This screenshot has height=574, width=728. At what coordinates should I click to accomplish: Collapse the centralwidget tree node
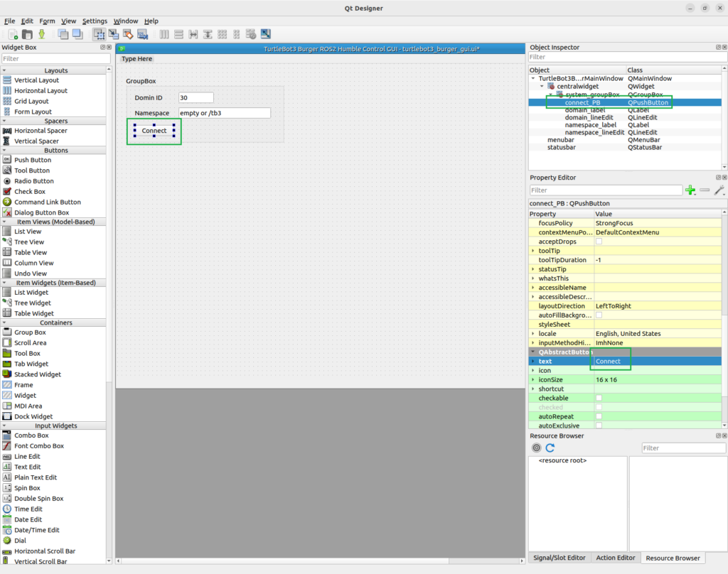click(542, 86)
